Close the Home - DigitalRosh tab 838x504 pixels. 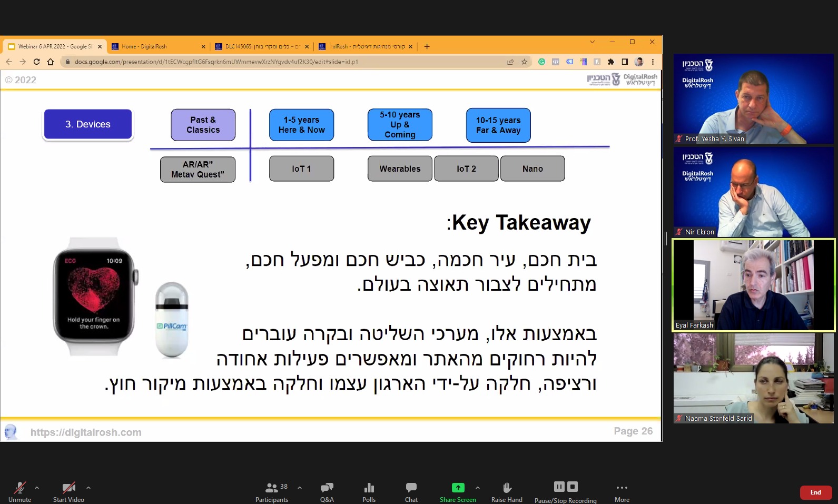tap(203, 46)
